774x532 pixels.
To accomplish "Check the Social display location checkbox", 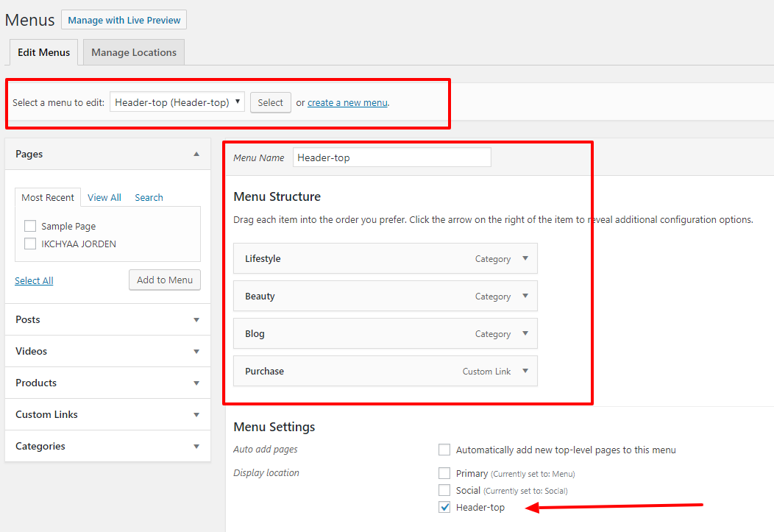I will point(444,490).
